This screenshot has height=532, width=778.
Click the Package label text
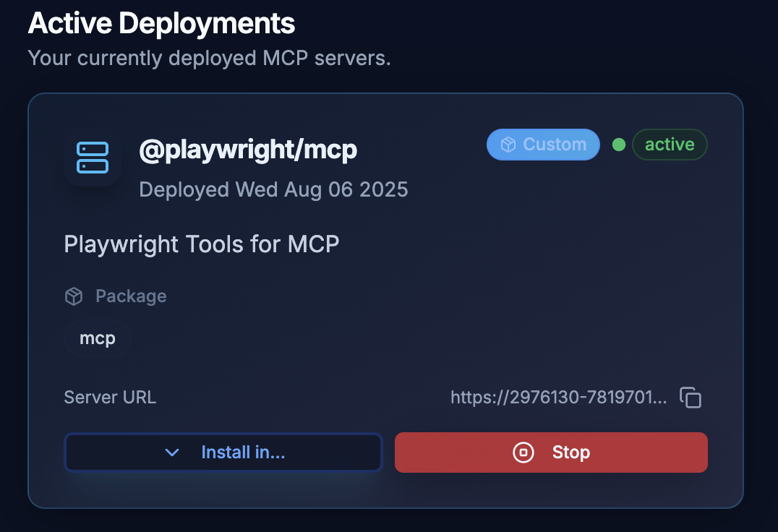point(131,296)
